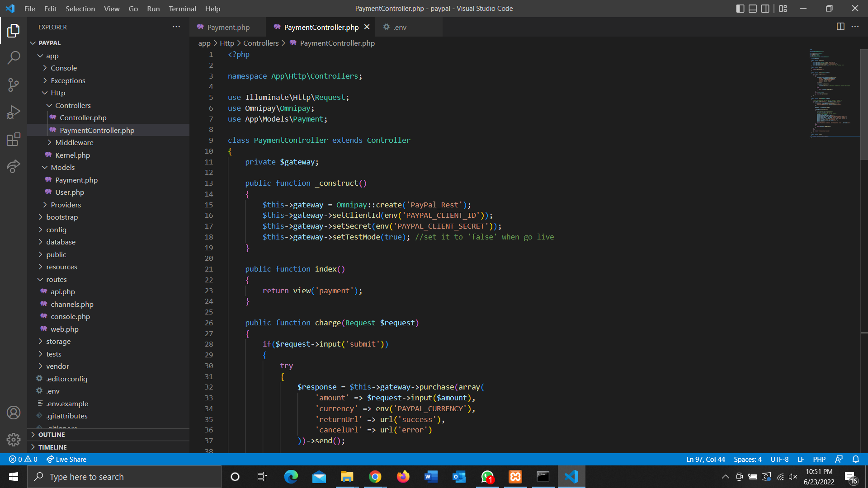868x488 pixels.
Task: Open the Run and Debug view
Action: pyautogui.click(x=14, y=112)
